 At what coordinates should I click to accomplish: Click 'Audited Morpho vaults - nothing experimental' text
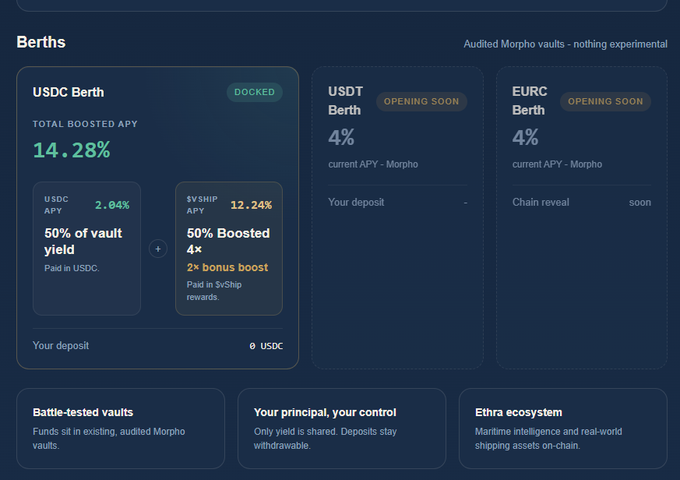(x=566, y=44)
